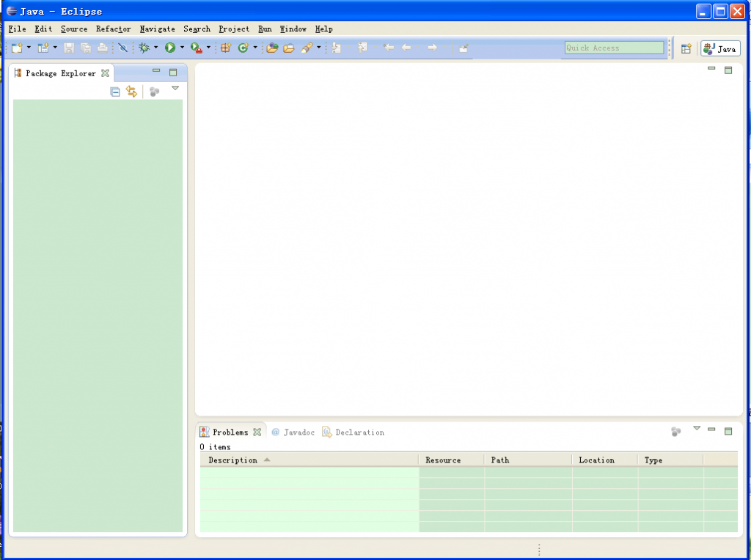Close the Problems view tab
This screenshot has height=560, width=751.
tap(257, 432)
